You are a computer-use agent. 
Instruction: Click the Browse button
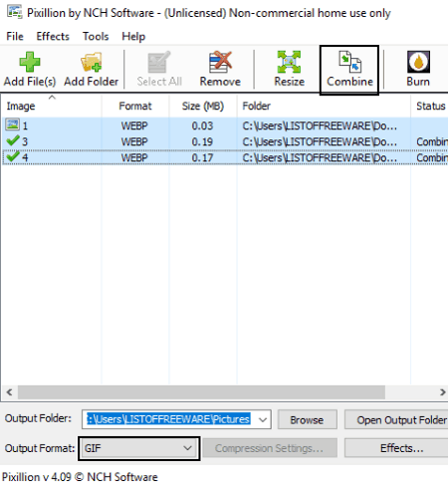pyautogui.click(x=307, y=420)
